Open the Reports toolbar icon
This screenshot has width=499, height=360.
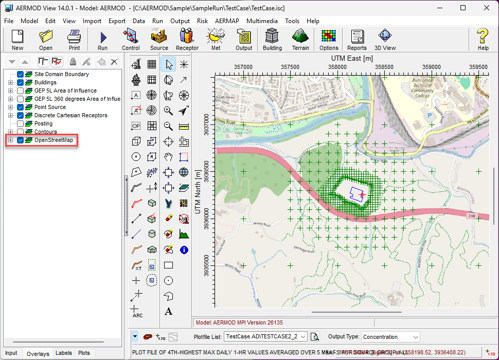[x=357, y=39]
